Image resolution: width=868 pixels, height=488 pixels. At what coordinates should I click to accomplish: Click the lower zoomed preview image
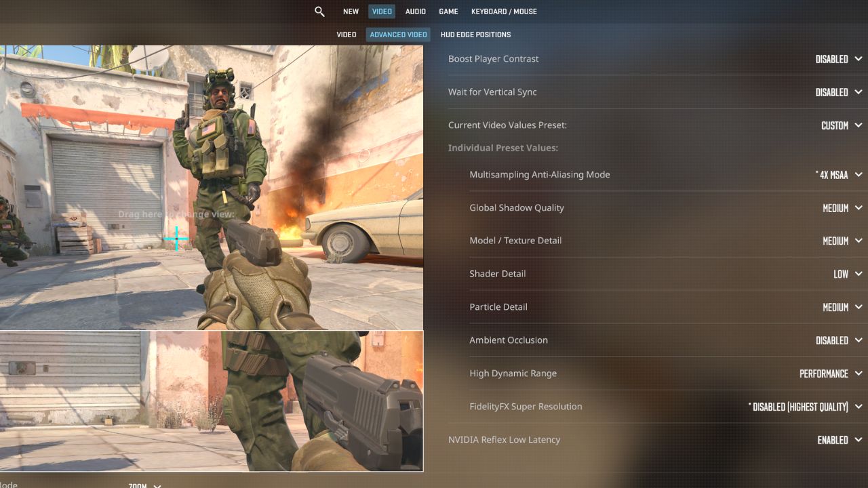click(x=211, y=401)
